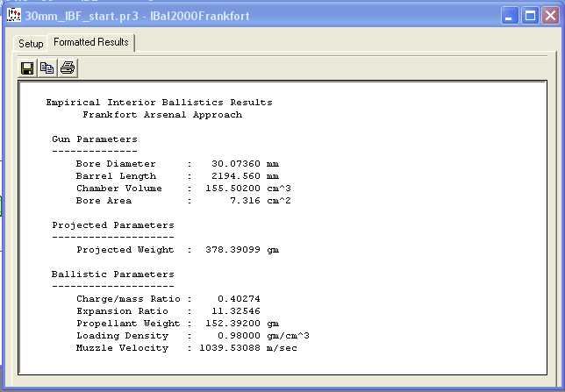Print the results with the printer icon
The height and width of the screenshot is (392, 565).
[x=68, y=68]
